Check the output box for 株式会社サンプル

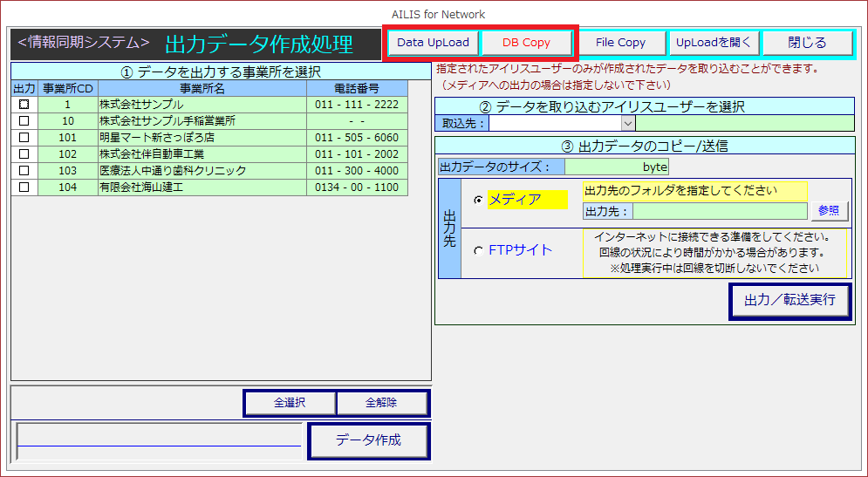click(x=24, y=105)
